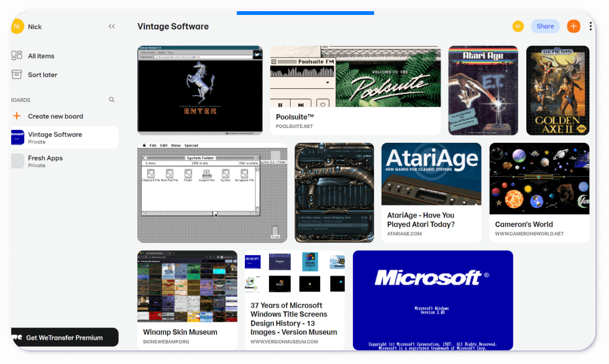Open the Poolsuite card image
The height and width of the screenshot is (364, 609).
click(355, 76)
